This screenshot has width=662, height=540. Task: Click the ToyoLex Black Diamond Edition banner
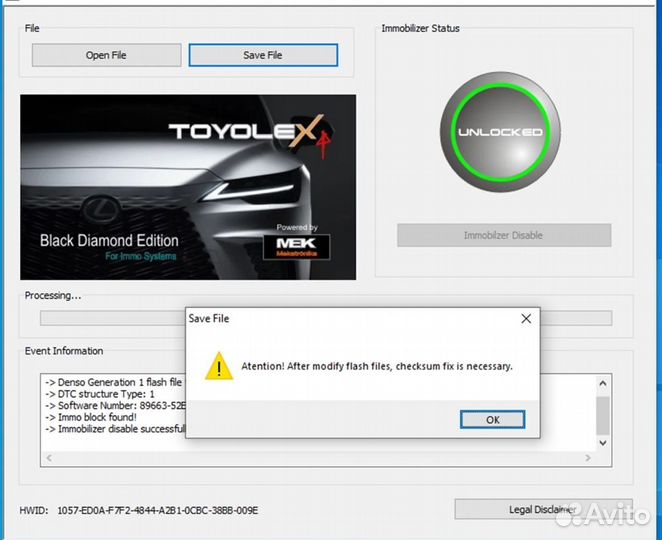pos(188,187)
